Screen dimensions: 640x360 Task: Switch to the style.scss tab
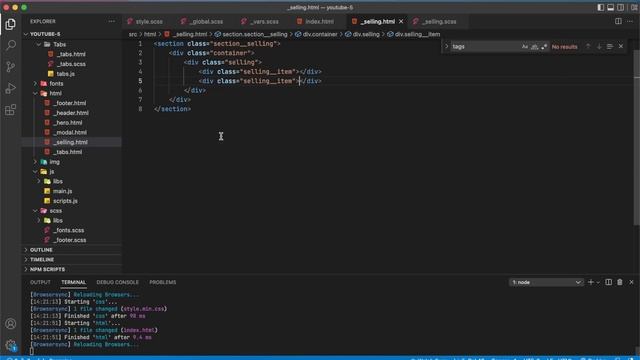(x=149, y=21)
